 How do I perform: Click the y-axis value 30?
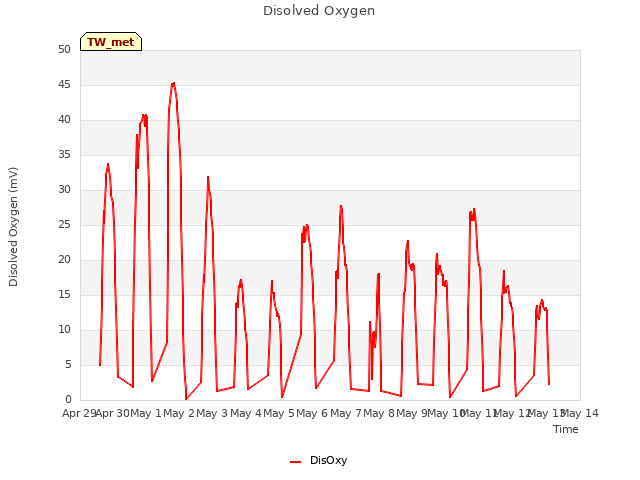(64, 190)
